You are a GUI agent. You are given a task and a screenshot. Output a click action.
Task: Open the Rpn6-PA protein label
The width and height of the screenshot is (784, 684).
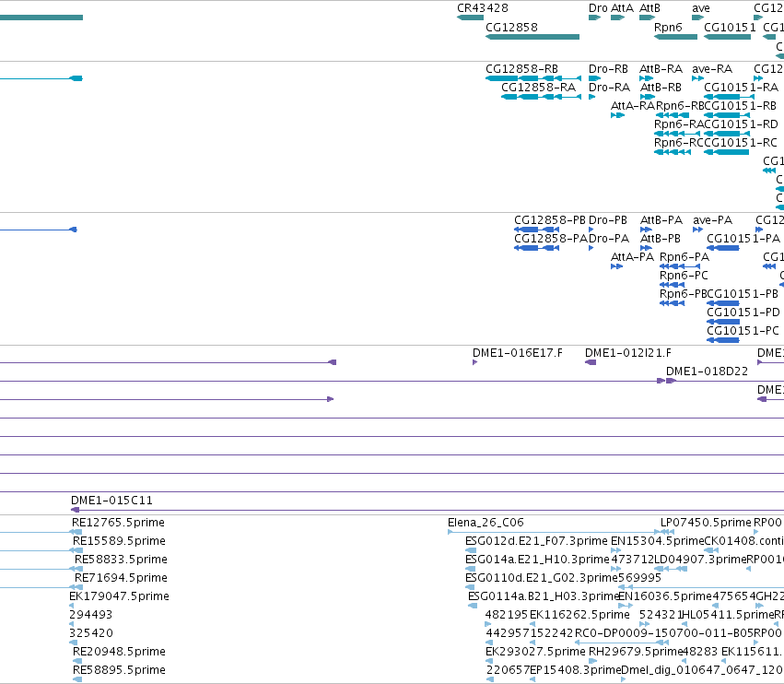(x=684, y=257)
